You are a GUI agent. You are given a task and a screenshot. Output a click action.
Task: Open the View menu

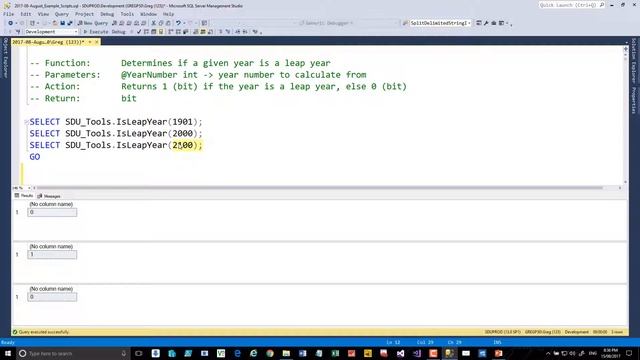point(43,14)
